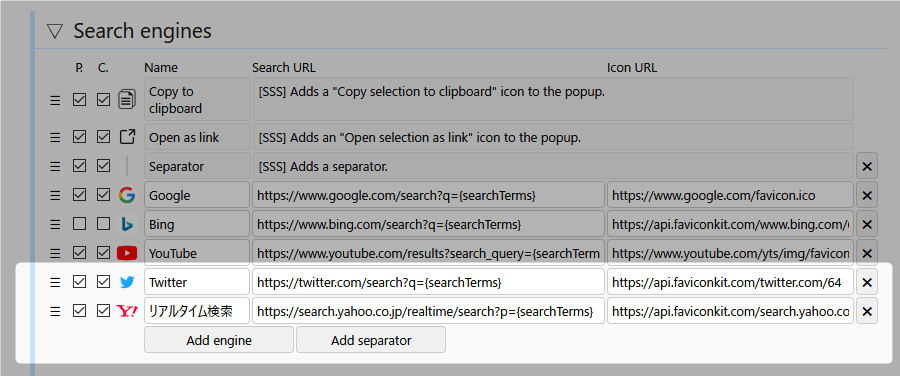Click the Add separator button
Image resolution: width=900 pixels, height=376 pixels.
tap(371, 340)
